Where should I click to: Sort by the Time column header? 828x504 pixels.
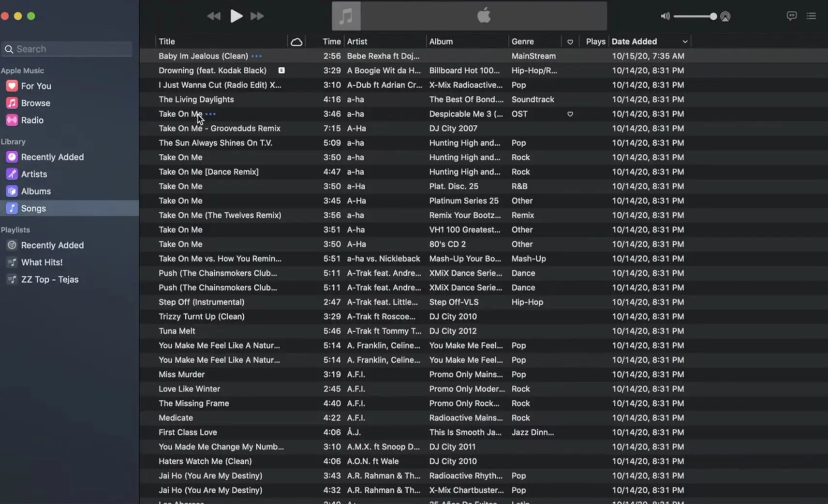coord(332,42)
